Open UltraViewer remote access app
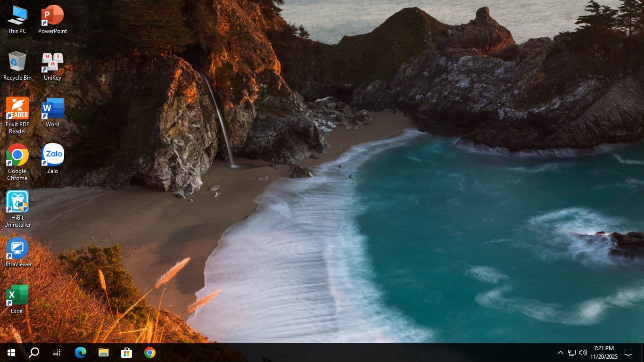The height and width of the screenshot is (362, 644). (x=17, y=248)
